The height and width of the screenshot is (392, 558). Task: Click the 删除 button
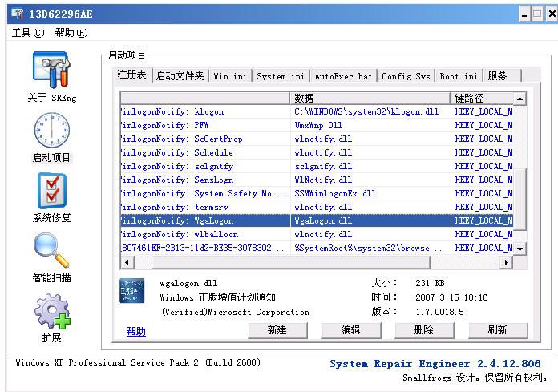click(x=424, y=330)
